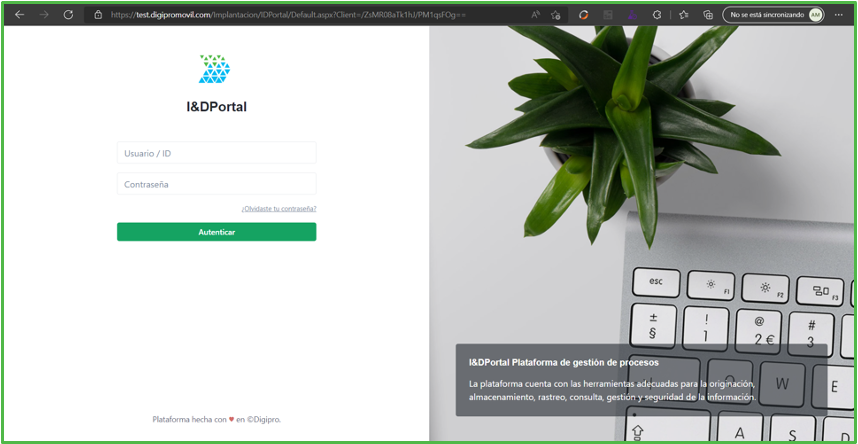Image resolution: width=858 pixels, height=444 pixels.
Task: Open the '¿Olvidaste tu contraseña?' link
Action: coord(279,209)
